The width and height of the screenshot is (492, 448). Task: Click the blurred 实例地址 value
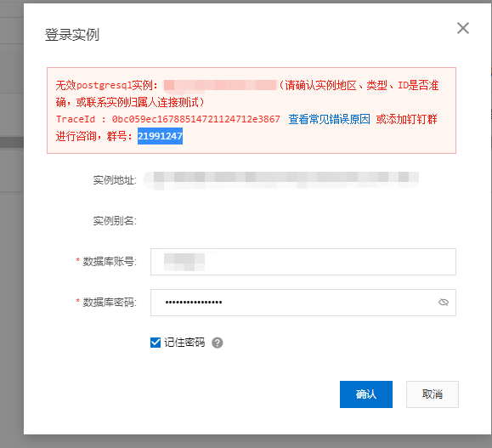[x=281, y=180]
